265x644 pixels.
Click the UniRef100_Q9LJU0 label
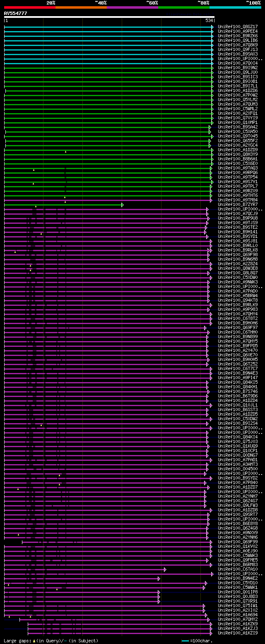pyautogui.click(x=238, y=72)
